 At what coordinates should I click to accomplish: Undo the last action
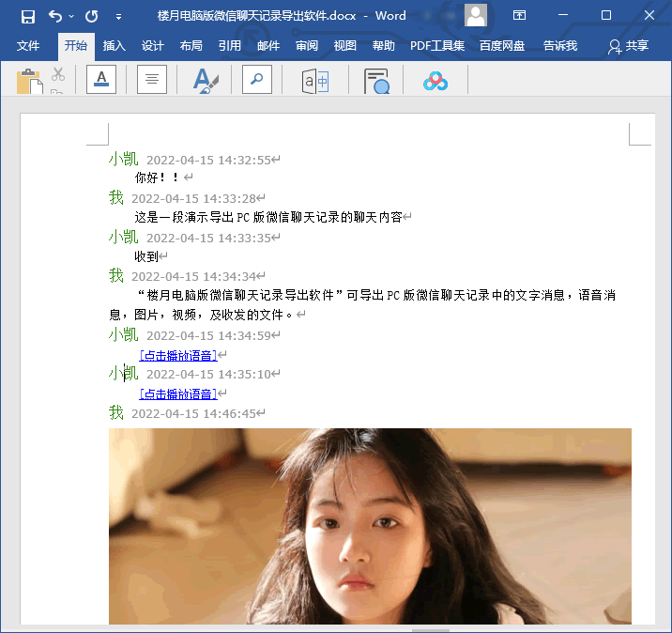click(55, 16)
